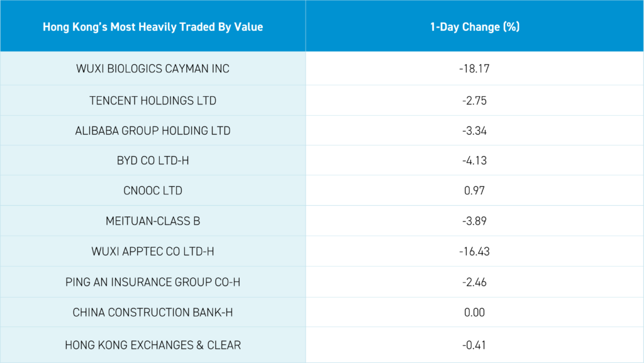Image resolution: width=644 pixels, height=363 pixels.
Task: Select the BYD CO LTD-H cell
Action: [x=153, y=161]
